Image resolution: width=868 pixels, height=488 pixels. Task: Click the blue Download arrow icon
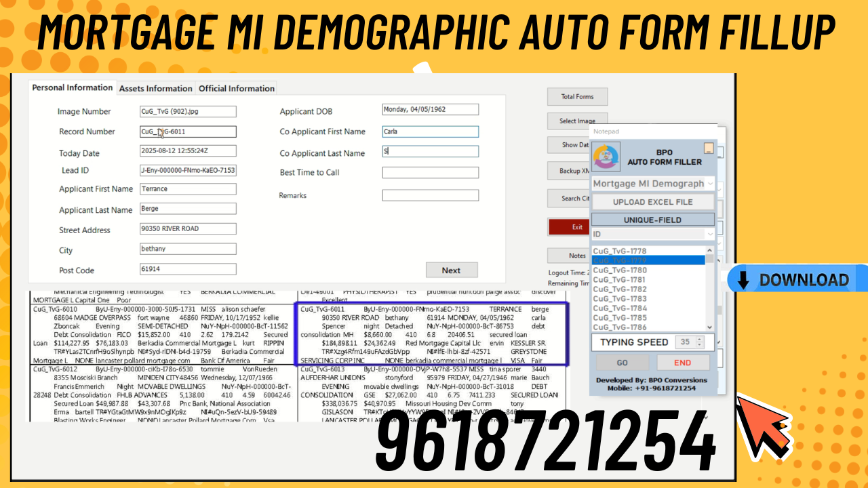742,279
